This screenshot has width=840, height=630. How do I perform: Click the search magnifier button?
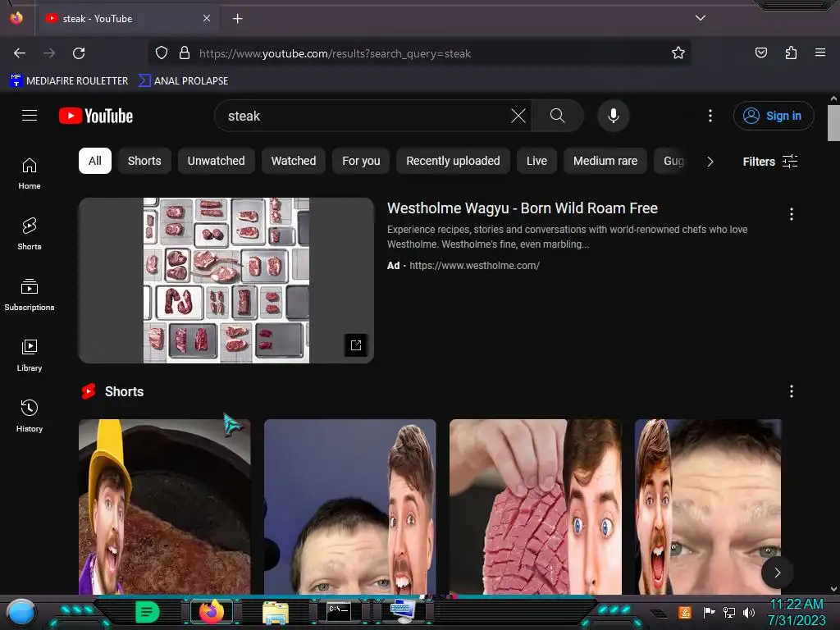pos(557,116)
